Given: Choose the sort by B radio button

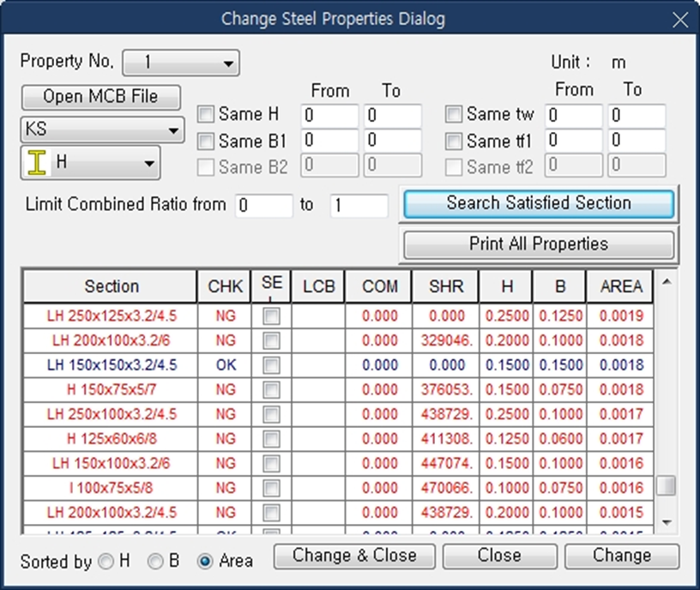Looking at the screenshot, I should pos(155,562).
